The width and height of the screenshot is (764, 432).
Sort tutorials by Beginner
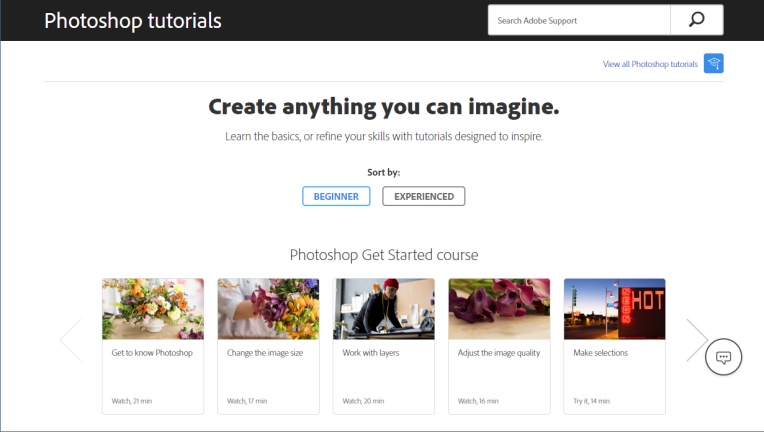pos(336,196)
